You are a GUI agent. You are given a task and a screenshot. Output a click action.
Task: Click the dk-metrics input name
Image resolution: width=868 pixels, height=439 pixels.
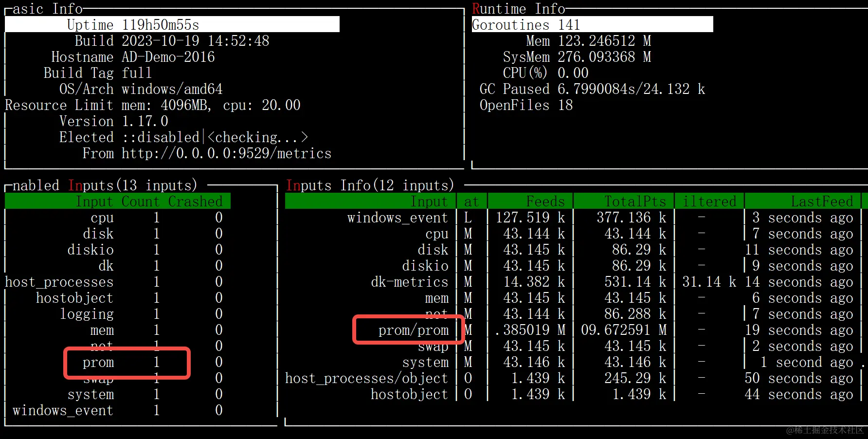[x=410, y=281]
